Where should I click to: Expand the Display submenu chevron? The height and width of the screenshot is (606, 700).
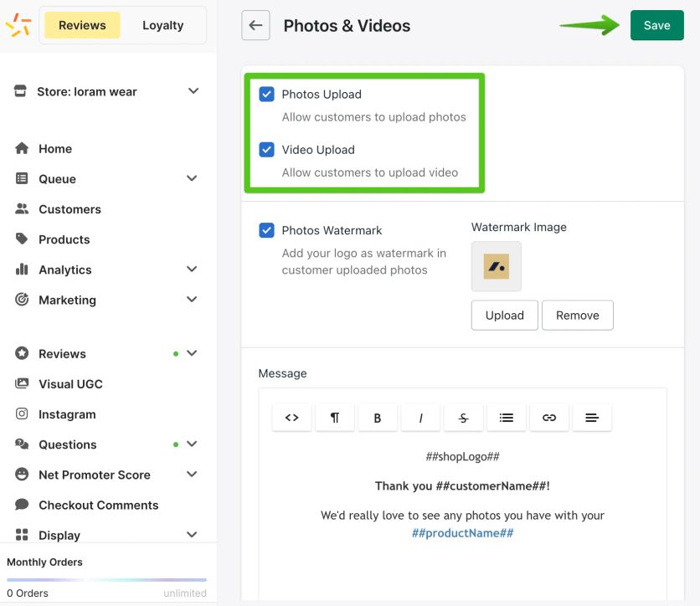[192, 534]
